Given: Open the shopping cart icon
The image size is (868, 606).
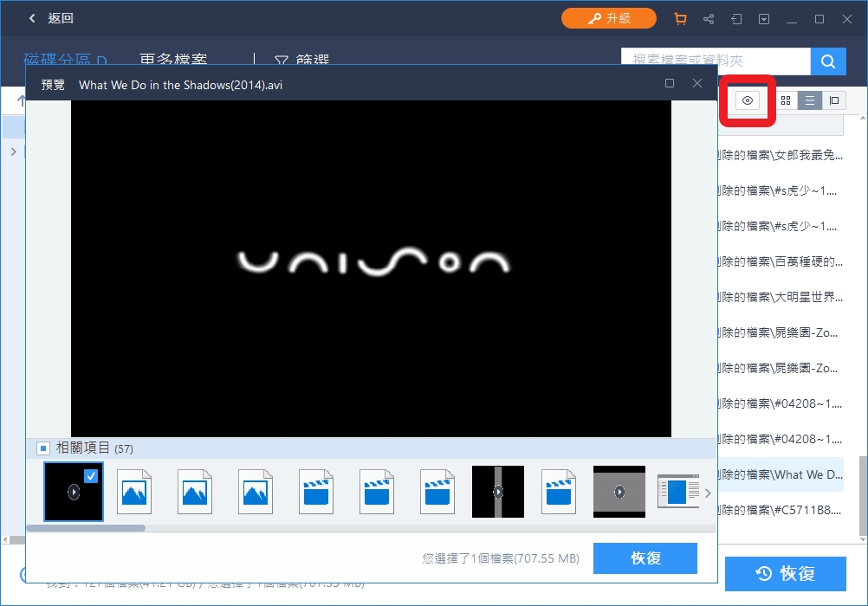Looking at the screenshot, I should pyautogui.click(x=680, y=19).
